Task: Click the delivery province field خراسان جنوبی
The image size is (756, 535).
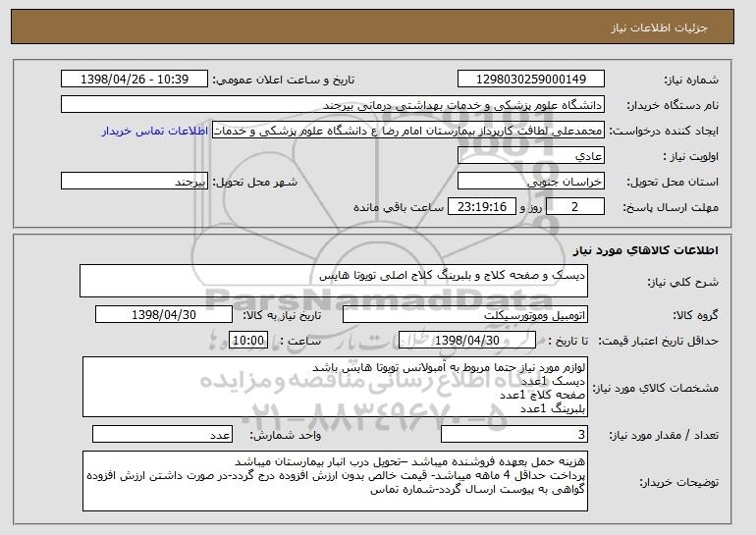Action: (531, 182)
